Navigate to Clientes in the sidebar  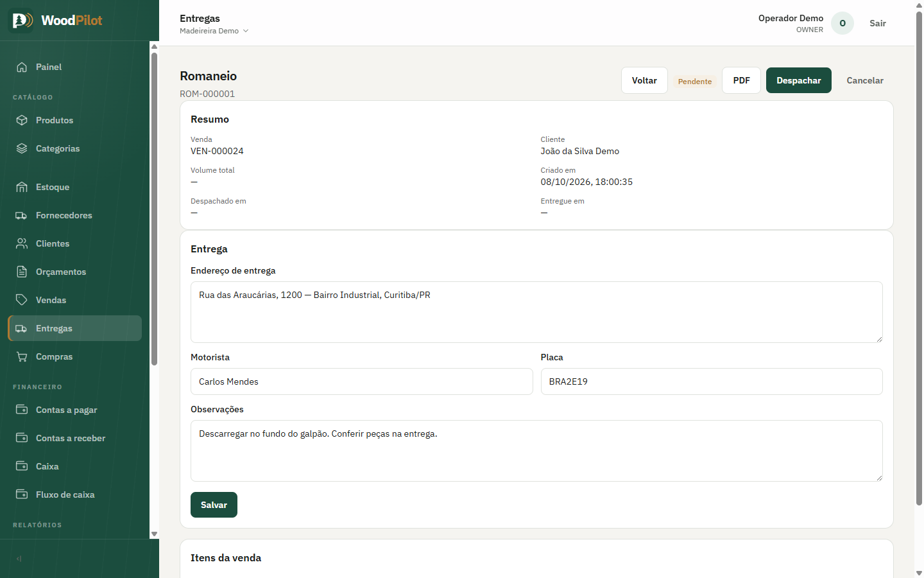coord(74,243)
